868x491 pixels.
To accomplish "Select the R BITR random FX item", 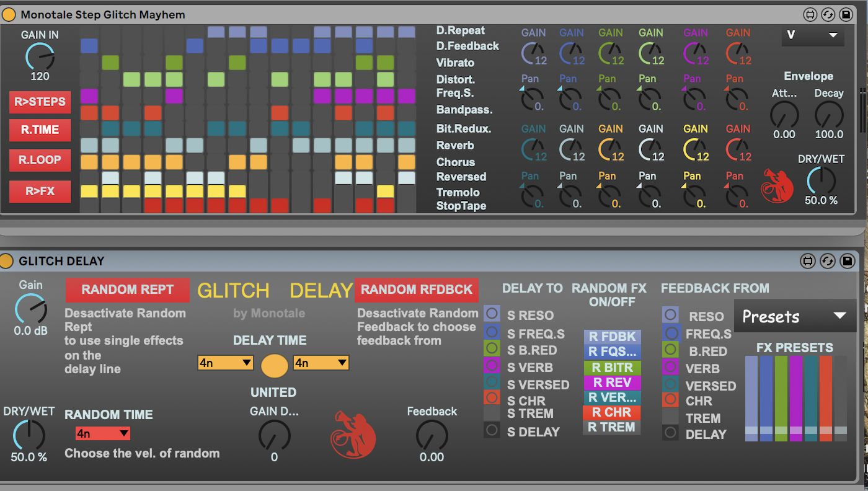I will tap(612, 368).
